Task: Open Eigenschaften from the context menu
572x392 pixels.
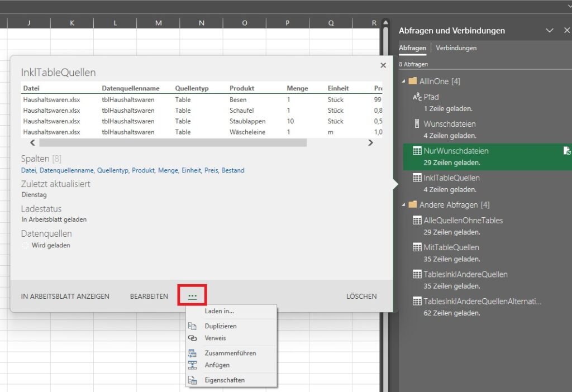Action: pos(225,380)
